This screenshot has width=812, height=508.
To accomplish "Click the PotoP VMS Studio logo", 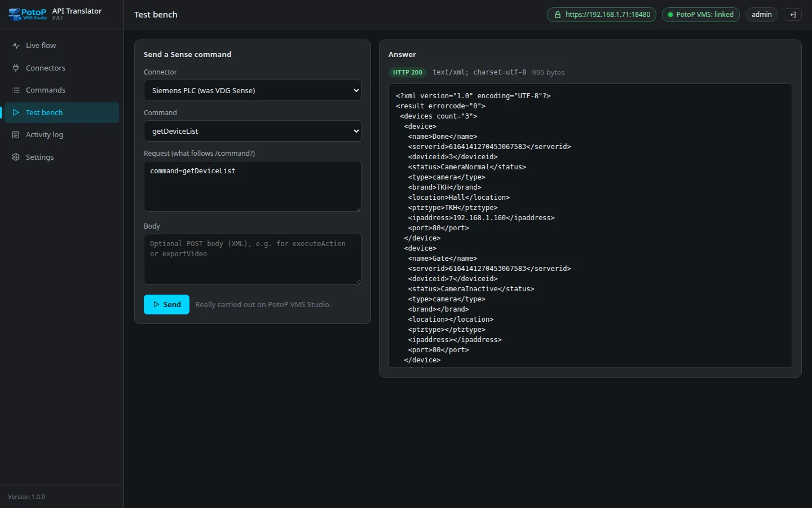I will tap(28, 14).
